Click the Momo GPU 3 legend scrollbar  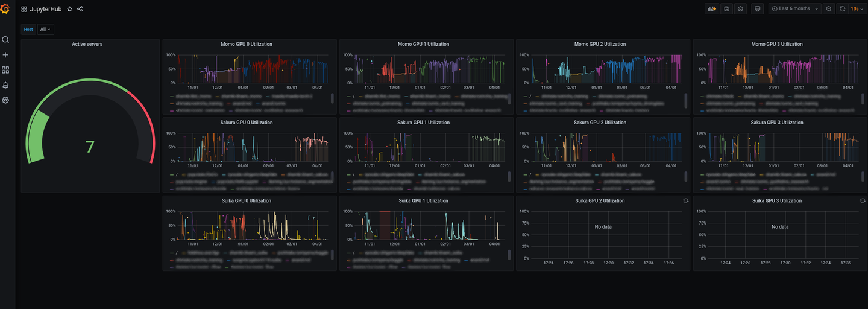tap(863, 100)
